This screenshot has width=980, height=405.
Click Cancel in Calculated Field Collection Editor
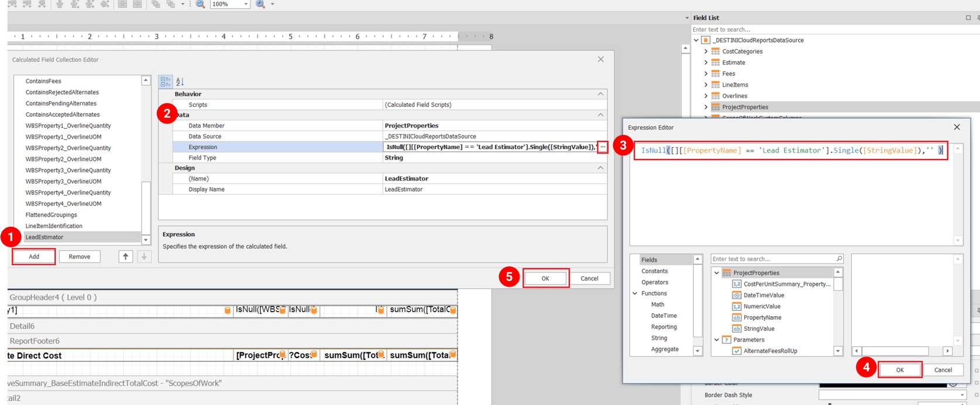tap(589, 278)
